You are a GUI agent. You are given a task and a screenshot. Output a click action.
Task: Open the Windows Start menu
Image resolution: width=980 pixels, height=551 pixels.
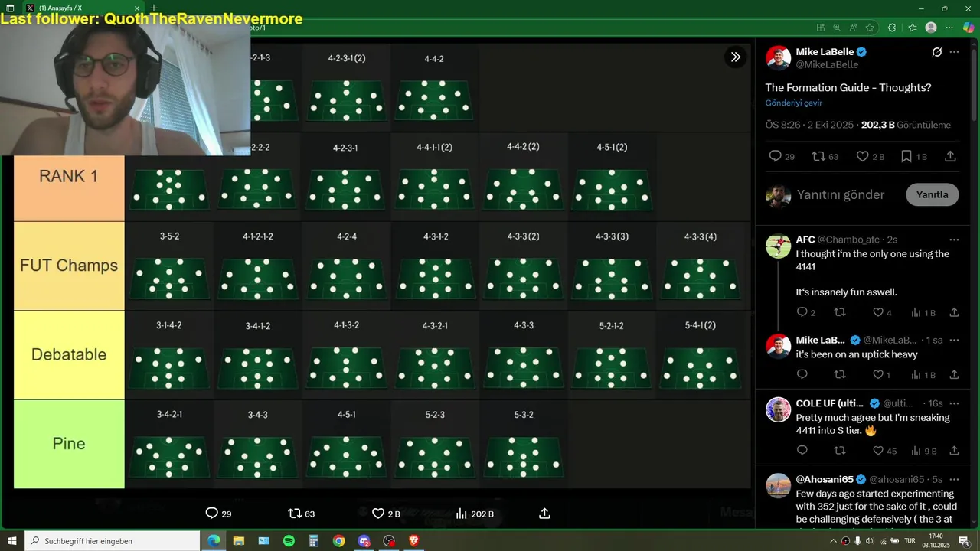[11, 541]
